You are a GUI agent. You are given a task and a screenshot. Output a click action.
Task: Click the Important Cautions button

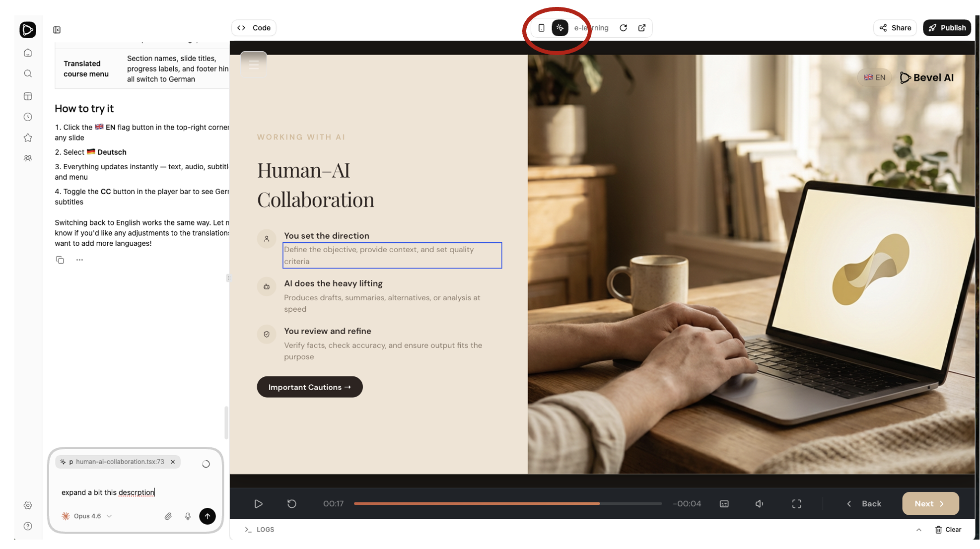pyautogui.click(x=309, y=387)
